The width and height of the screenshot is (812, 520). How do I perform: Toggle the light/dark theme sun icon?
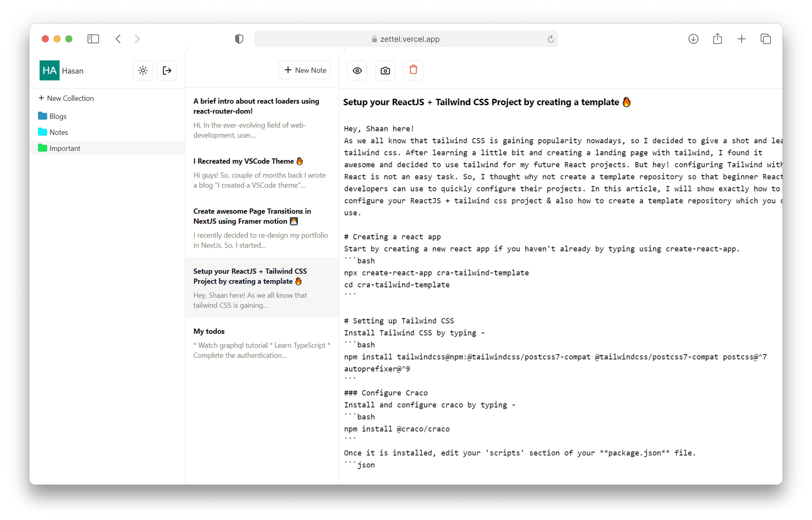143,71
